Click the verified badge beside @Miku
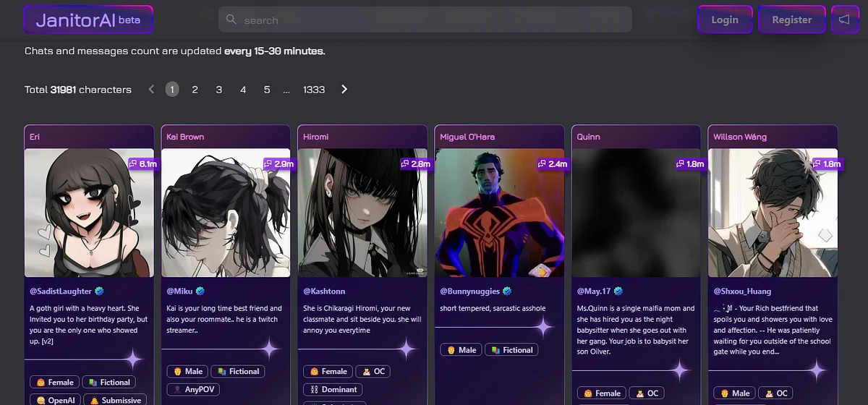Viewport: 868px width, 405px height. point(200,291)
